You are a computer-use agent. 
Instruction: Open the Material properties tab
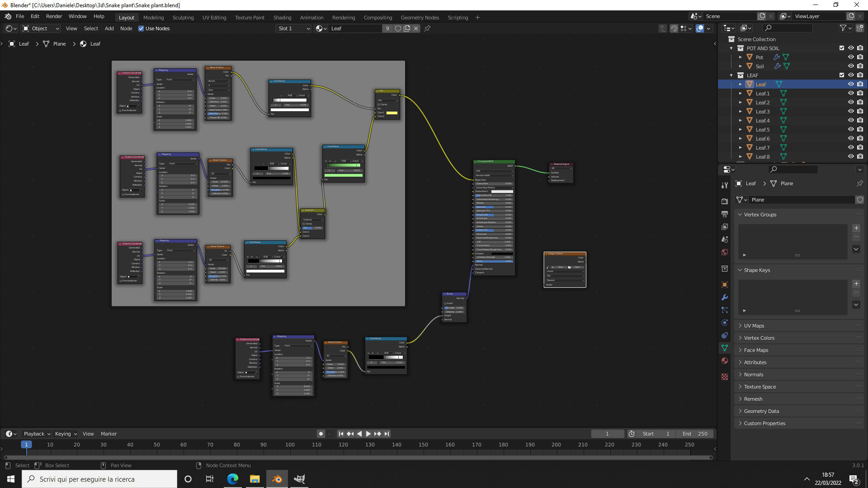725,361
